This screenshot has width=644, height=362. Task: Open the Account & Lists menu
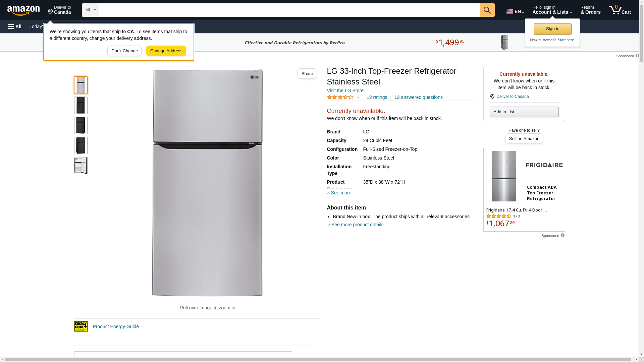click(x=552, y=10)
